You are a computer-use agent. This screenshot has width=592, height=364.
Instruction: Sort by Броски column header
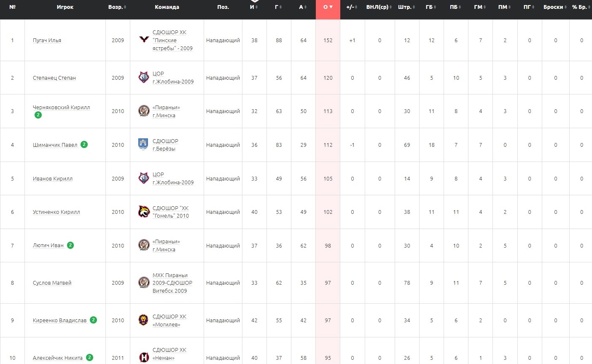click(555, 7)
